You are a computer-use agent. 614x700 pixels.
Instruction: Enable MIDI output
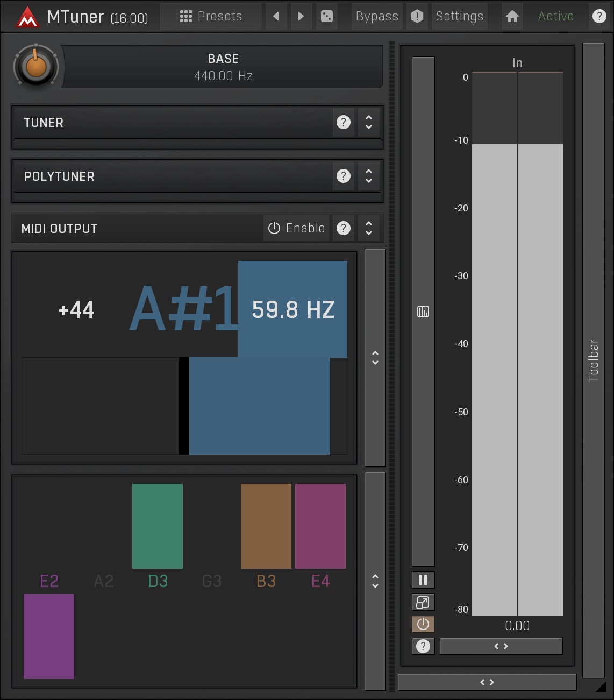pyautogui.click(x=296, y=228)
